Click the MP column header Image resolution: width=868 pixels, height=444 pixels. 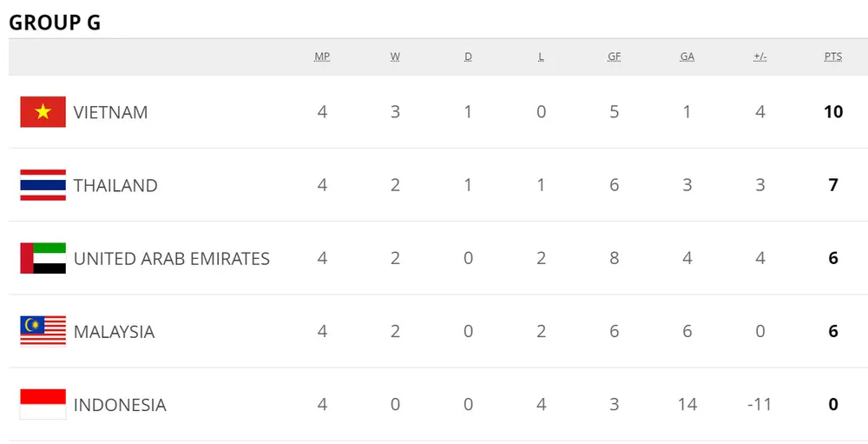click(x=322, y=56)
